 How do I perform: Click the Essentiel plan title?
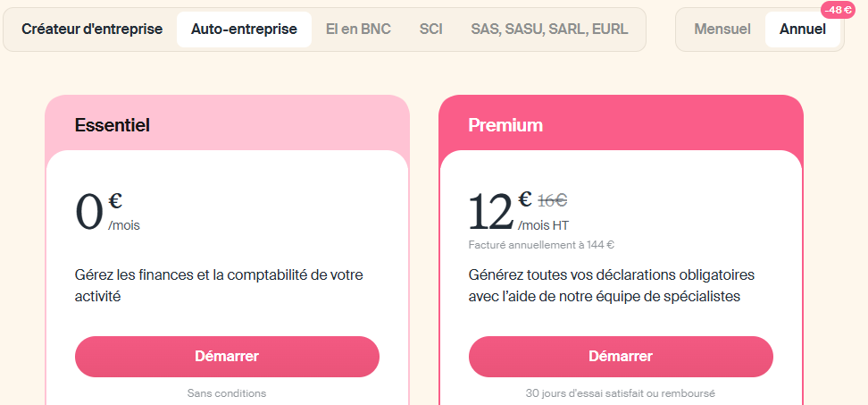[x=113, y=125]
